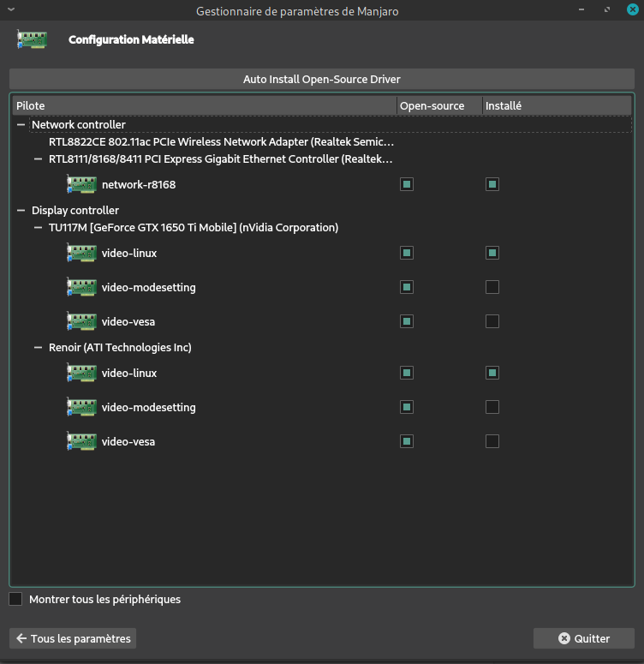Collapse the Renoir (ATI Technologies Inc) node
This screenshot has width=644, height=664.
click(39, 348)
